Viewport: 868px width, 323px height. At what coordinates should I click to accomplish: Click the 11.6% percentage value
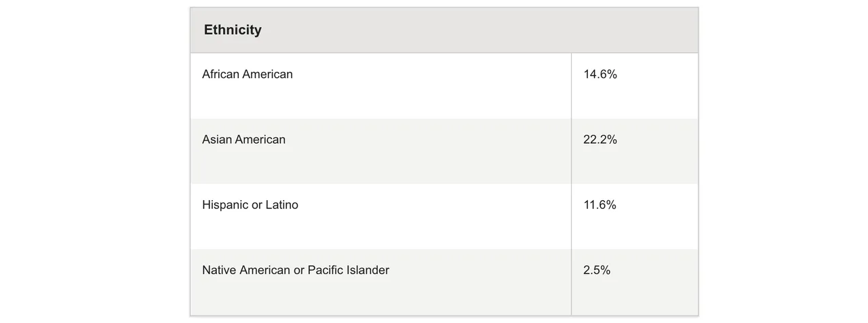point(599,204)
